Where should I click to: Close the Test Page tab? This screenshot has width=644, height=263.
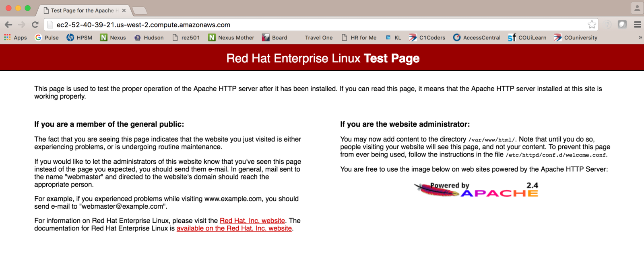click(124, 10)
